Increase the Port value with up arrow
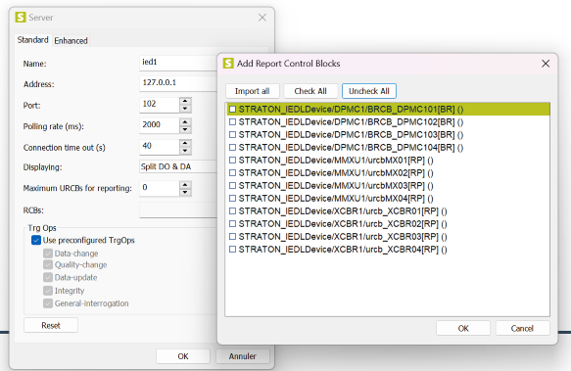571x371 pixels. (185, 101)
